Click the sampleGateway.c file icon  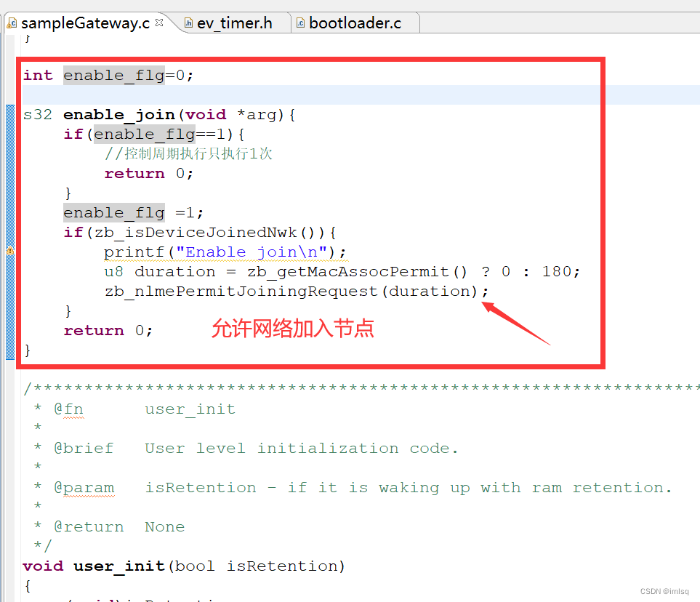12,23
